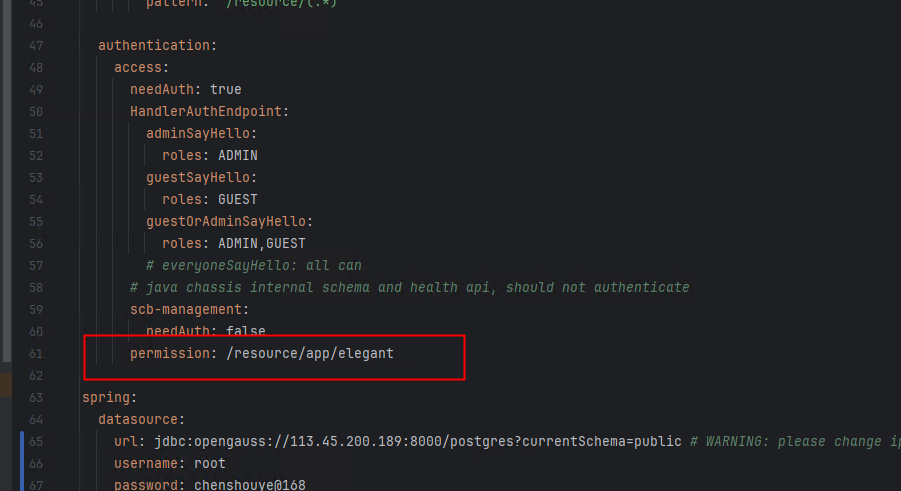Click the guestOrAdminSayHello key
Screen dimensions: 901x491
[235, 222]
